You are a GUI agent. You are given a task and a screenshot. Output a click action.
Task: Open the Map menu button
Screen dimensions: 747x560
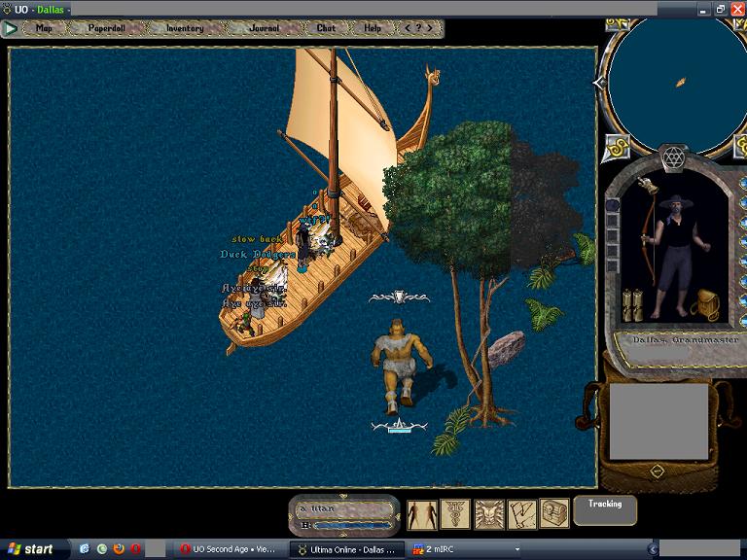pyautogui.click(x=44, y=28)
